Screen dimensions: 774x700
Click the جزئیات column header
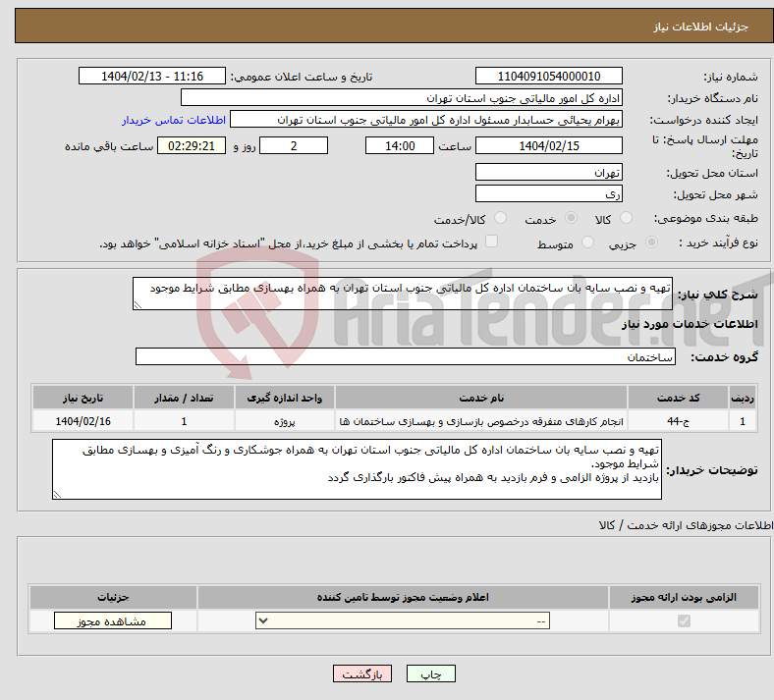(x=113, y=597)
